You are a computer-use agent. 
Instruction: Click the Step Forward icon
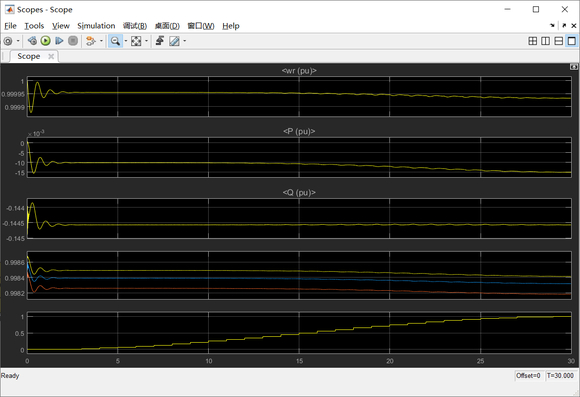pos(59,41)
